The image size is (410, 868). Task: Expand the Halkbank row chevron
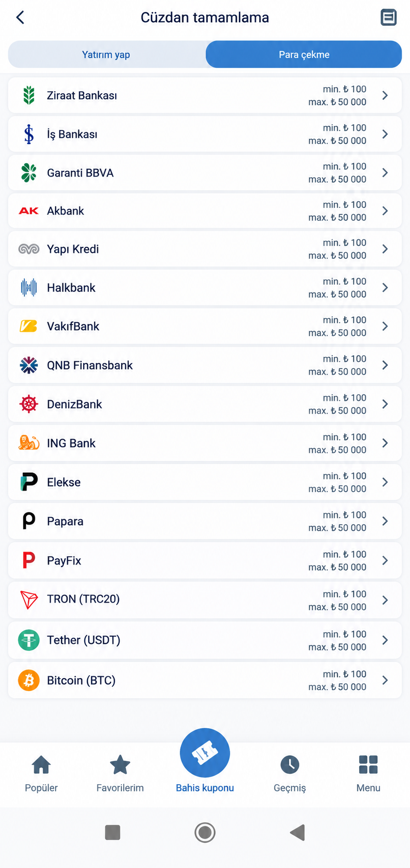385,288
